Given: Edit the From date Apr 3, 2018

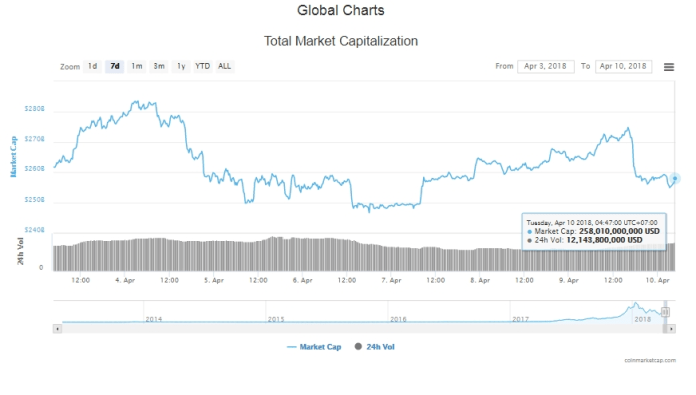Looking at the screenshot, I should (x=546, y=67).
